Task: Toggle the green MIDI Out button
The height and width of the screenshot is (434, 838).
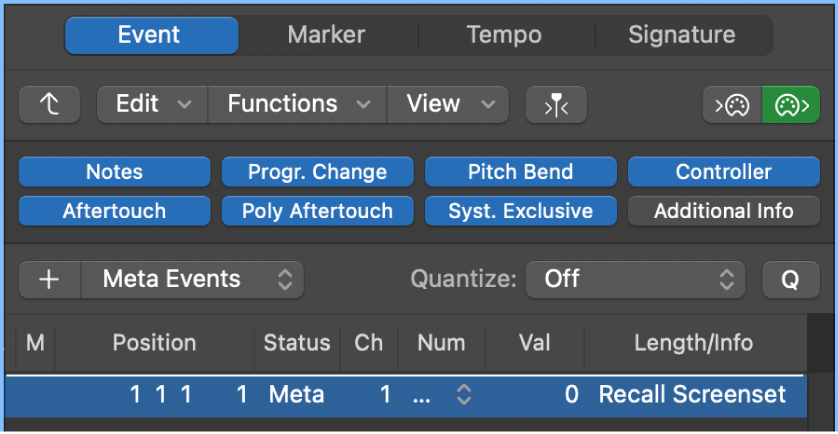Action: (x=790, y=104)
